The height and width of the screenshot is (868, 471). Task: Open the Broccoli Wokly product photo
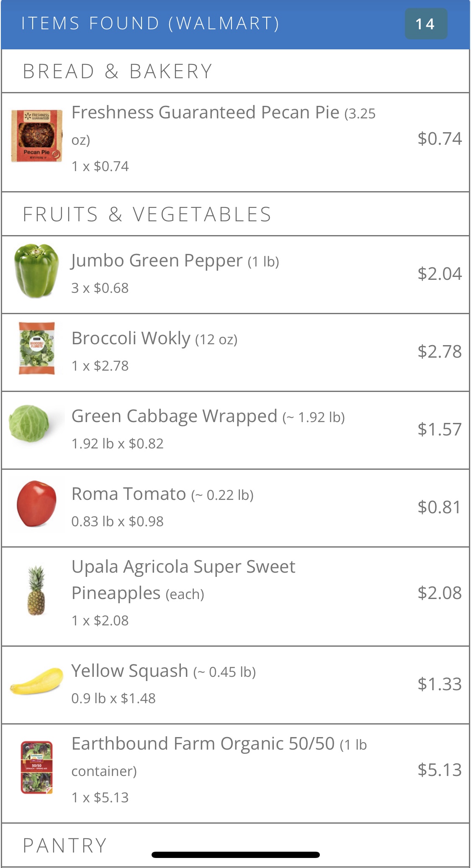[x=37, y=348]
